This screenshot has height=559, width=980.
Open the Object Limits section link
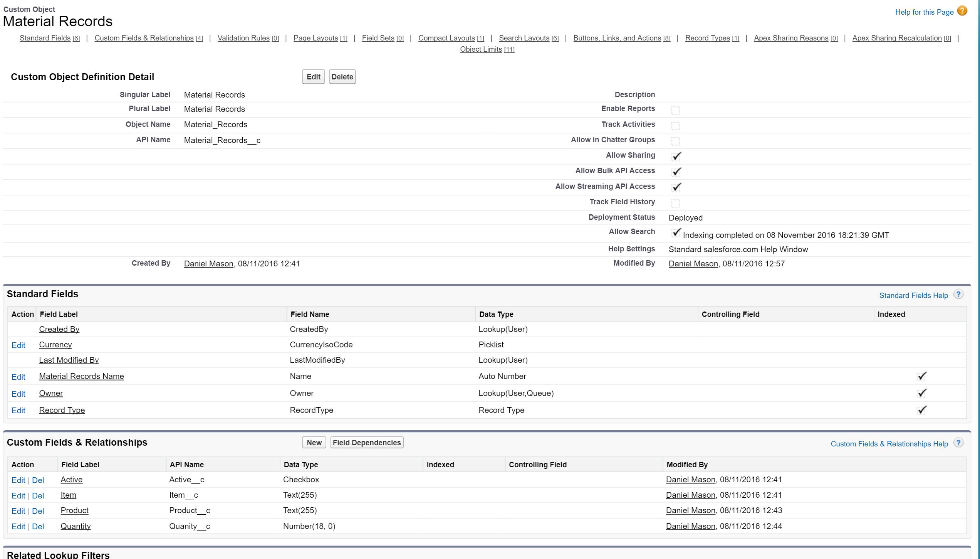[x=481, y=49]
